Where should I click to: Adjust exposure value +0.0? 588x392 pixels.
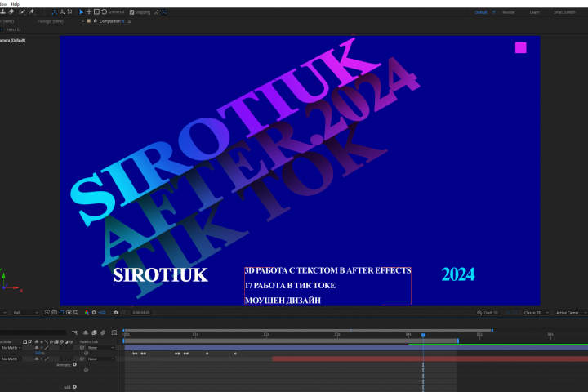(102, 313)
